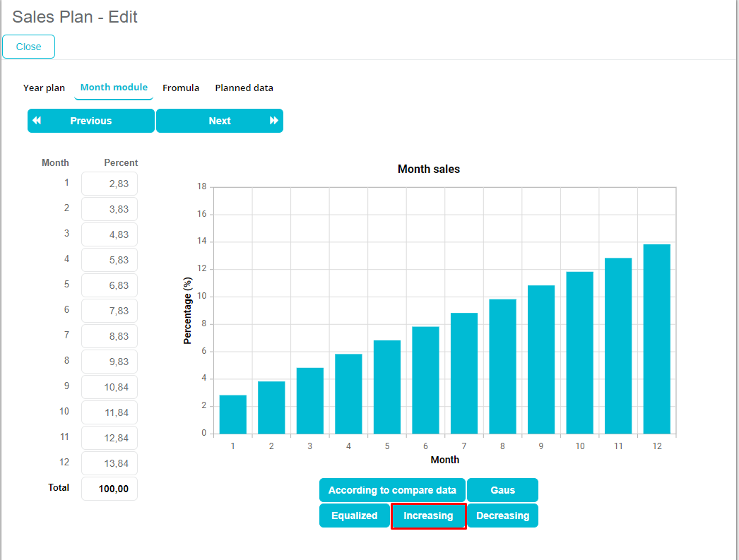The image size is (739, 560).
Task: Edit month 1 percent field
Action: [x=110, y=184]
